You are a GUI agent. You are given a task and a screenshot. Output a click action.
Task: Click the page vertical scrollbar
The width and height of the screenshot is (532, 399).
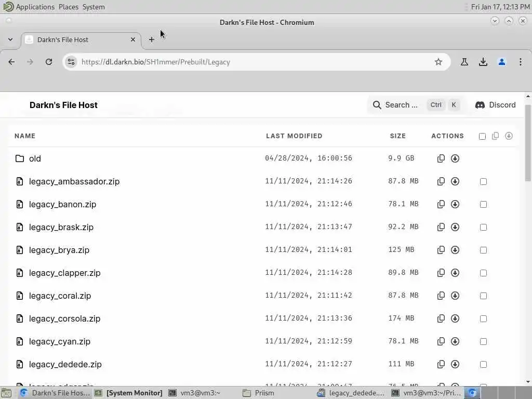tap(528, 143)
